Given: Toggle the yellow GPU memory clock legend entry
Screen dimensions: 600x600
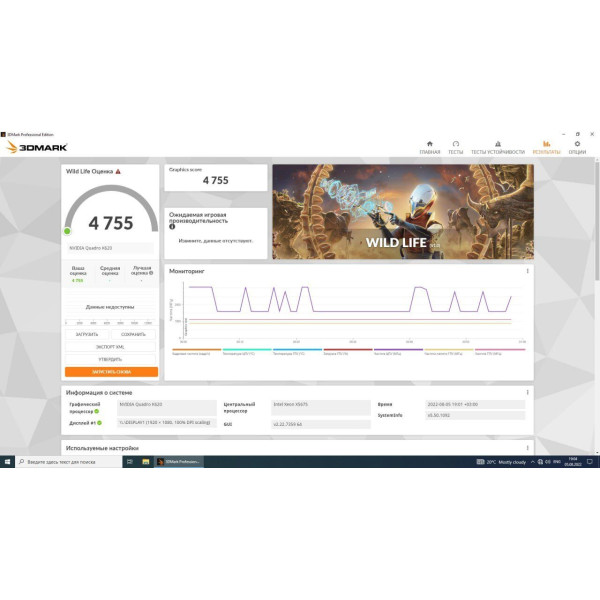Looking at the screenshot, I should 449,352.
